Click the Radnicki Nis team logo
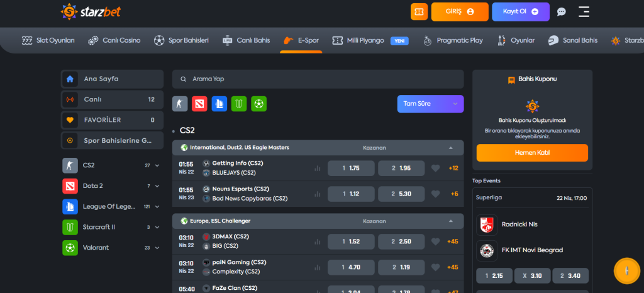The image size is (644, 293). [x=487, y=224]
